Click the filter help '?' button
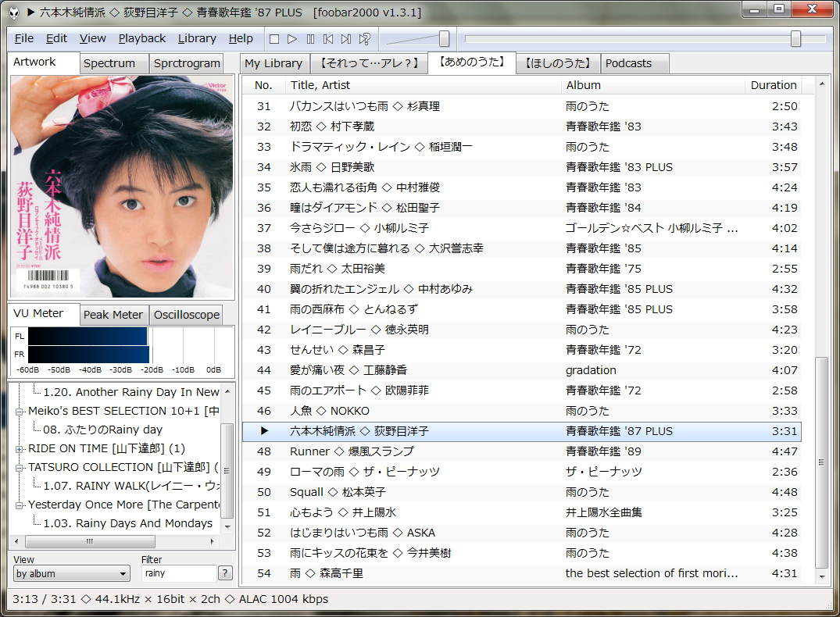Viewport: 840px width, 617px height. click(225, 573)
